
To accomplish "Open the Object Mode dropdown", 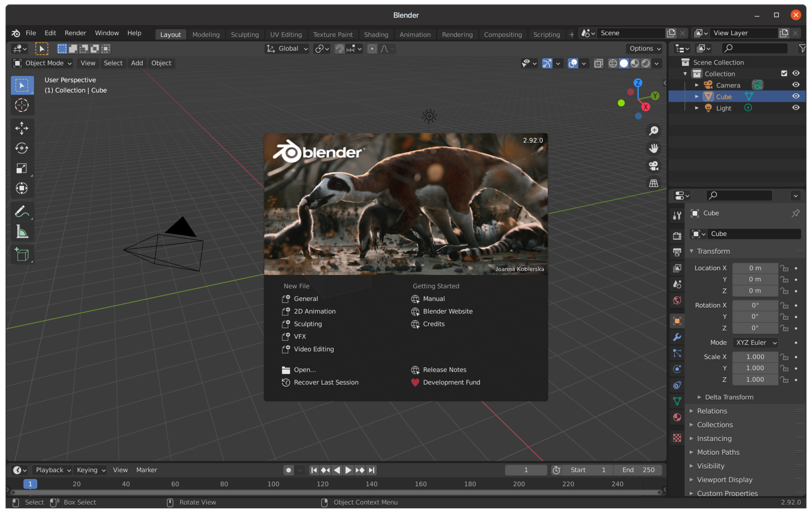I will click(43, 63).
